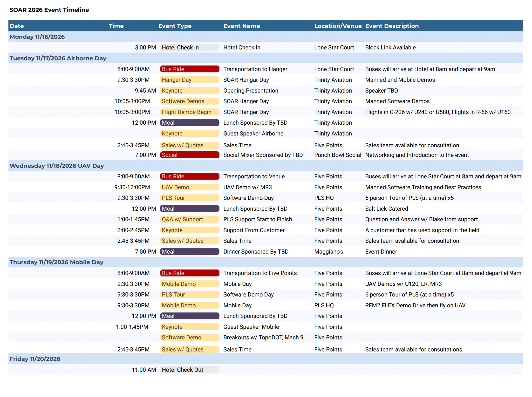Click the "Software Demos" event type tag
Screen dimensions: 532x397
pos(190,101)
